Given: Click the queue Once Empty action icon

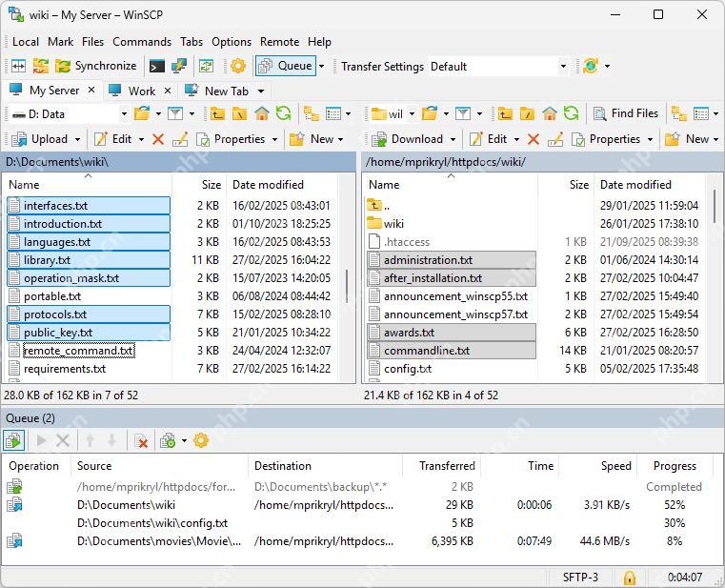Looking at the screenshot, I should (168, 441).
